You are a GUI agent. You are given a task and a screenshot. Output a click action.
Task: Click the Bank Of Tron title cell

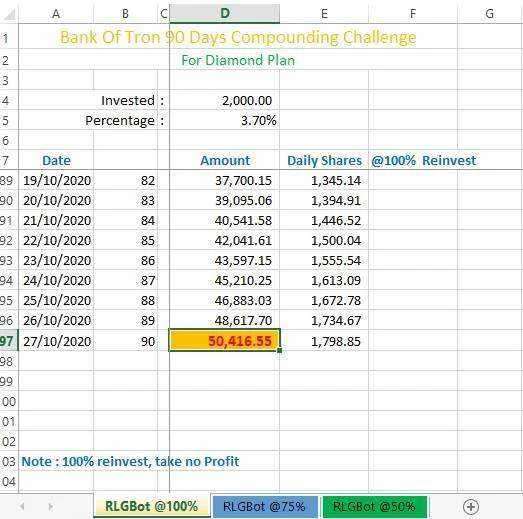pyautogui.click(x=238, y=37)
